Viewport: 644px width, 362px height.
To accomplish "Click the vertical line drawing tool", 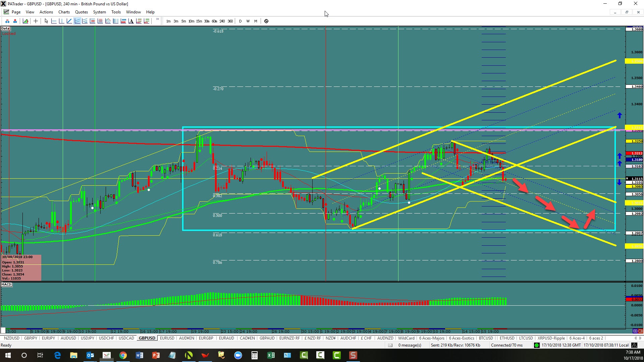I will point(61,21).
